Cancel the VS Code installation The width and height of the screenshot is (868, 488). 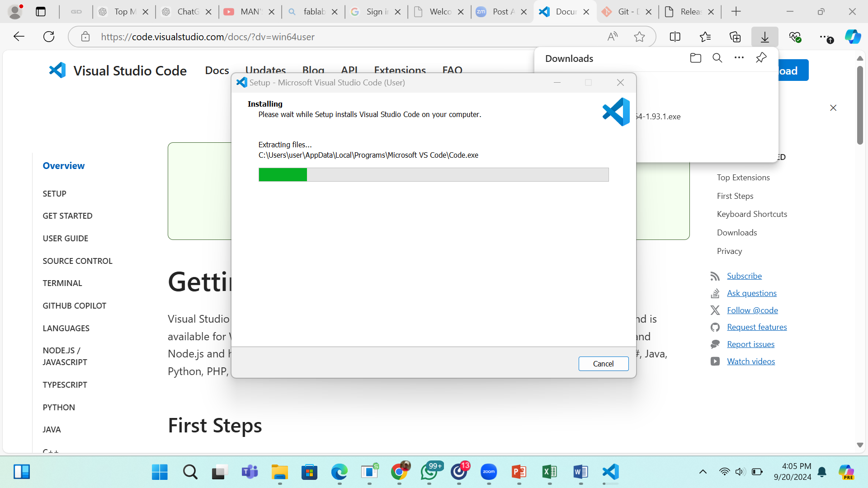point(604,363)
